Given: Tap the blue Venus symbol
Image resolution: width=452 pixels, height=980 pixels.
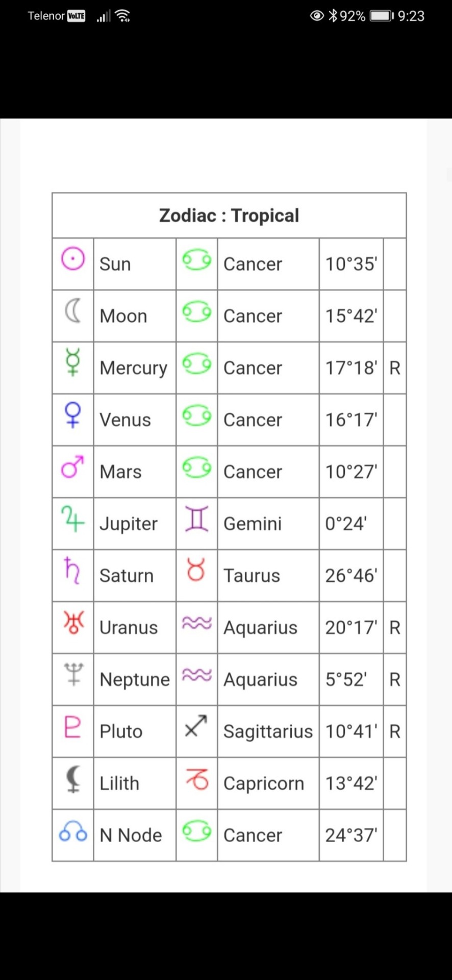Looking at the screenshot, I should click(73, 414).
